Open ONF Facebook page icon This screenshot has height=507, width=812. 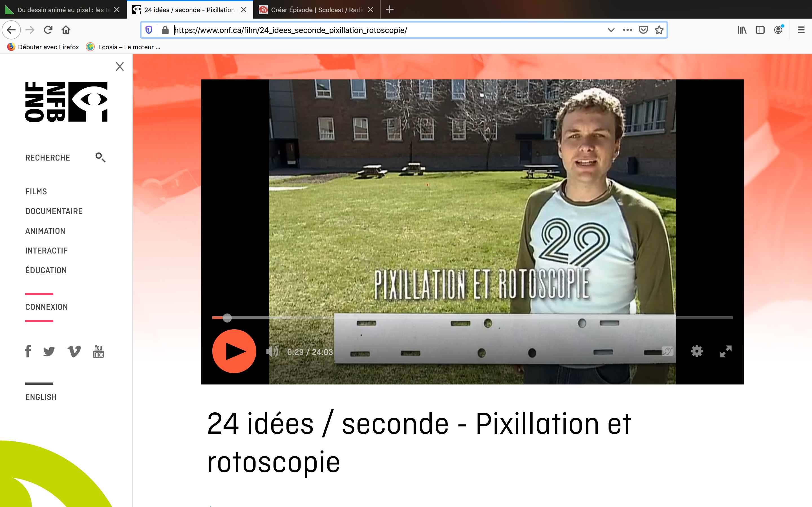coord(28,351)
